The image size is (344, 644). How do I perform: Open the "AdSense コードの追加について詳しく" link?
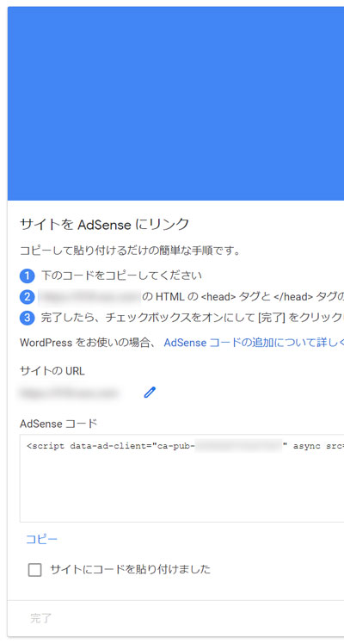pyautogui.click(x=254, y=343)
